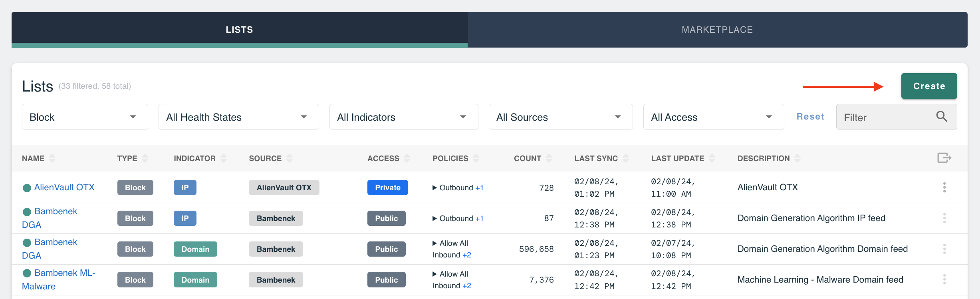Sort by LAST UPDATE column arrows

click(712, 158)
